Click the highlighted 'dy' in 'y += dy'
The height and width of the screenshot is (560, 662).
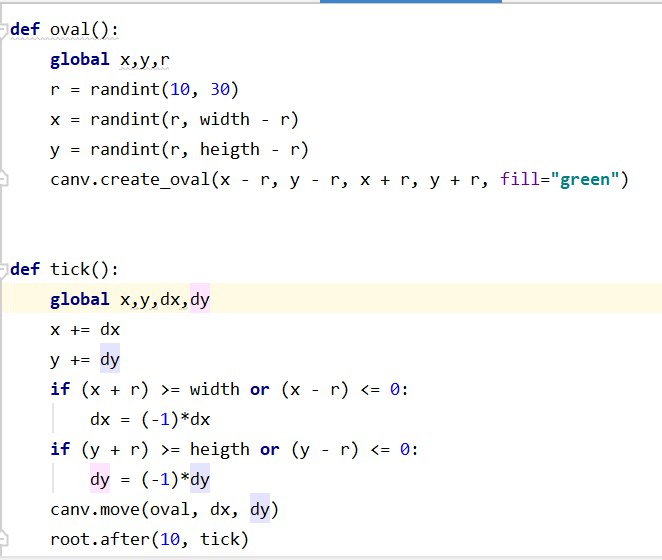(x=110, y=359)
